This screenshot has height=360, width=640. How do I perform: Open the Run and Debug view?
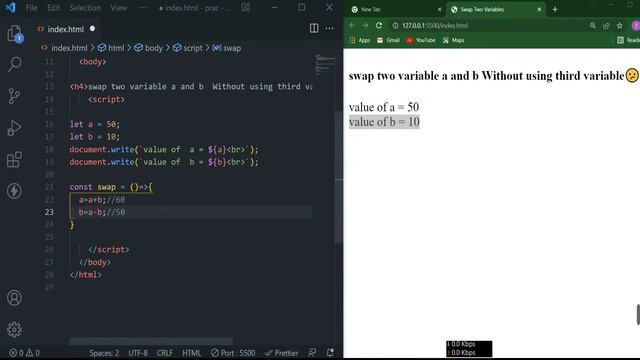[14, 128]
